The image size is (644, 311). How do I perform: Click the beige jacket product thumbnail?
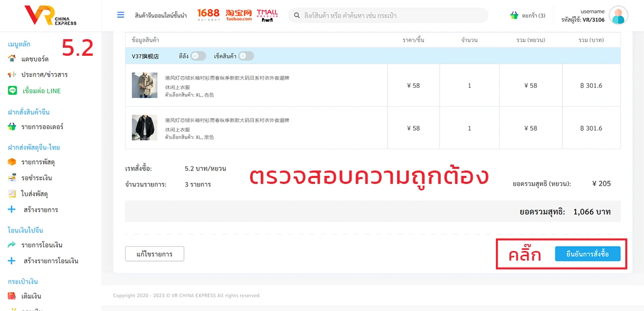tap(144, 85)
